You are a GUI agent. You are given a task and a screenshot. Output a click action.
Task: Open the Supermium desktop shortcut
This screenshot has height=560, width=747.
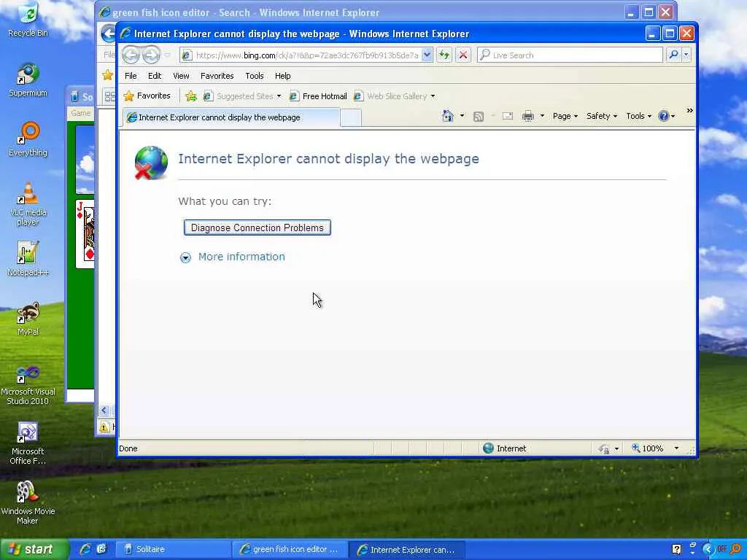click(x=28, y=80)
